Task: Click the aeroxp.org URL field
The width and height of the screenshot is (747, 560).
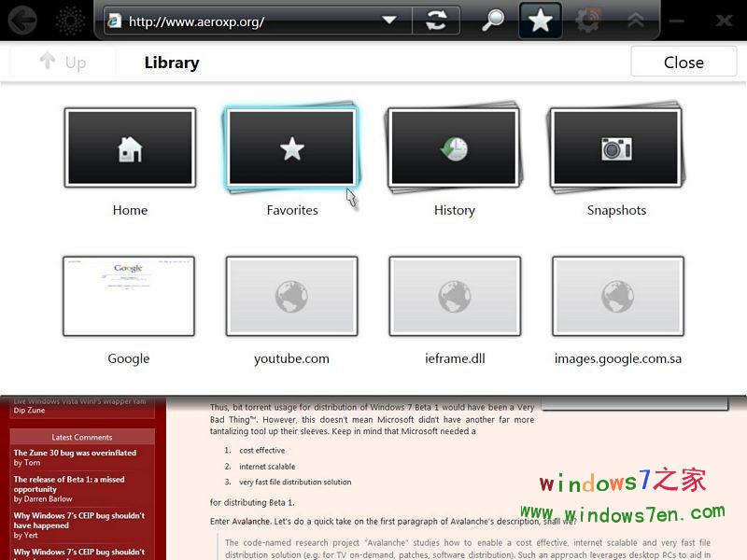Action: pos(243,21)
